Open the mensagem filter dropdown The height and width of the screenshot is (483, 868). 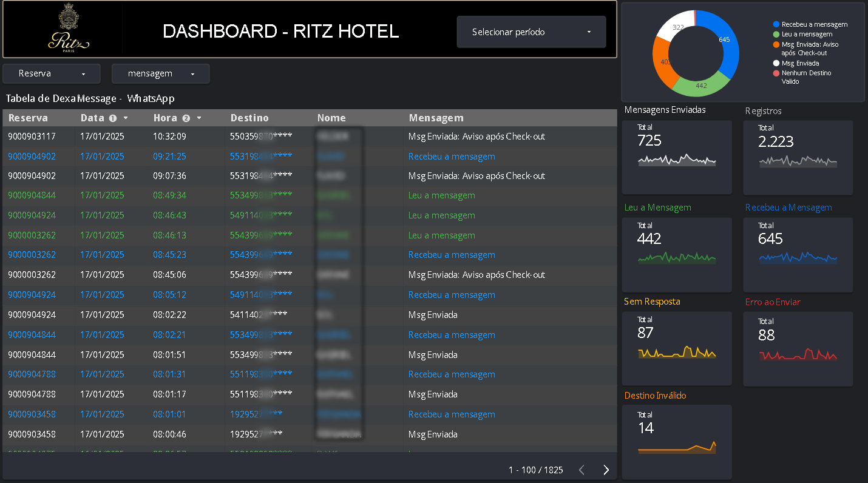(161, 73)
